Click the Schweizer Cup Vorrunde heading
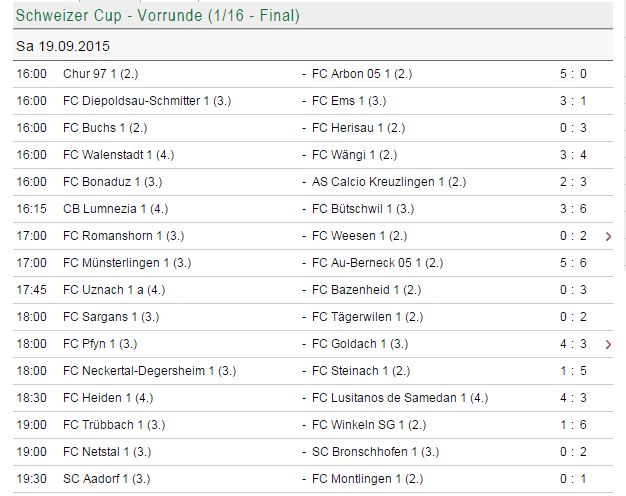Screen dimensions: 626x496 (x=158, y=16)
